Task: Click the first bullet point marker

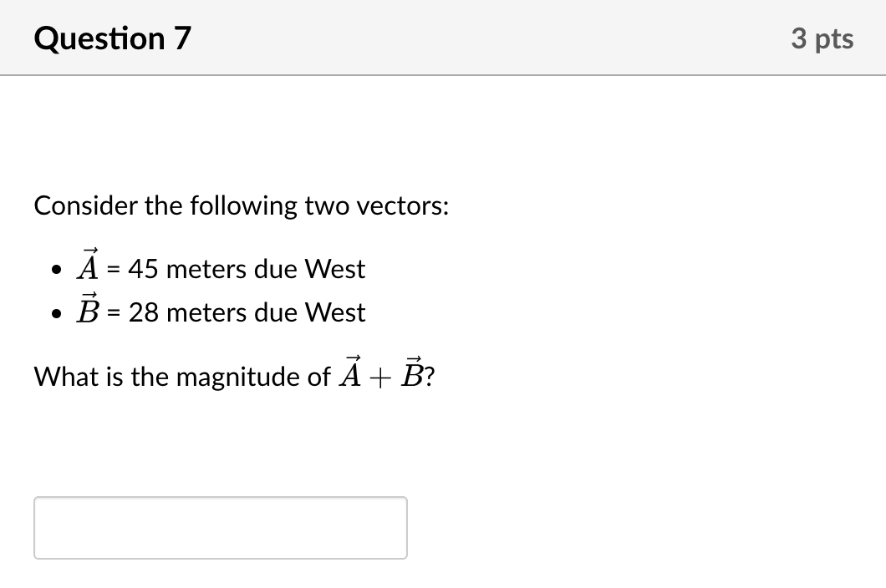Action: click(x=56, y=269)
